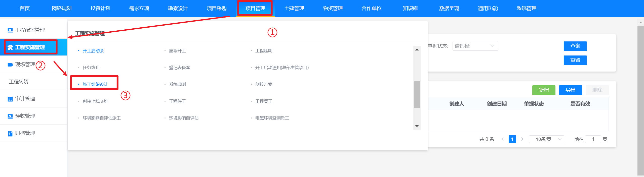
Task: Open the 工程停工 link
Action: pyautogui.click(x=177, y=101)
